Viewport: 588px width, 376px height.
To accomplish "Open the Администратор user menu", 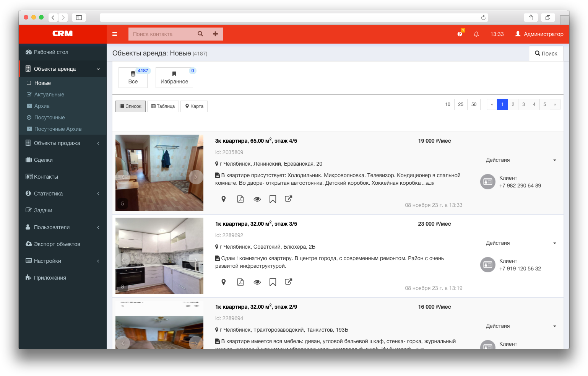I will pyautogui.click(x=539, y=34).
